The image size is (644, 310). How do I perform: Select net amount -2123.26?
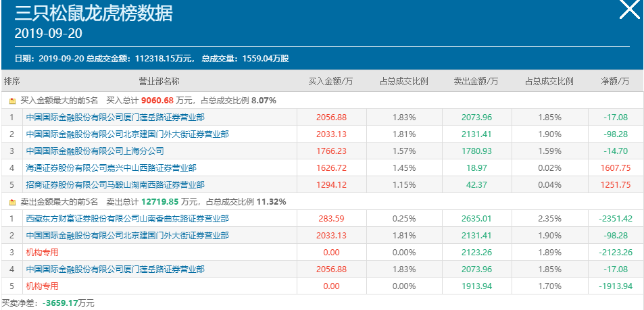pyautogui.click(x=616, y=252)
